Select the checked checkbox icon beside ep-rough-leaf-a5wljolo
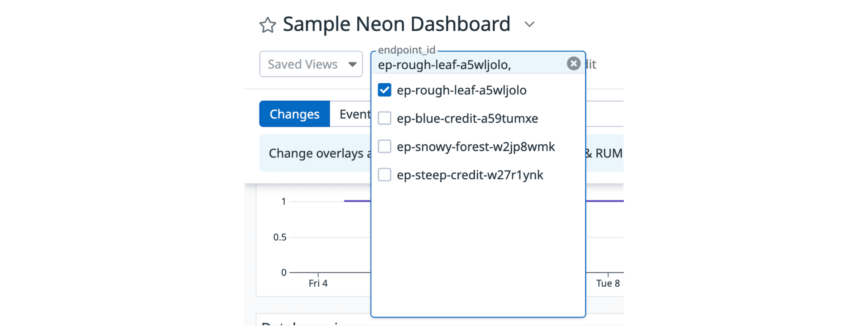 pos(384,90)
